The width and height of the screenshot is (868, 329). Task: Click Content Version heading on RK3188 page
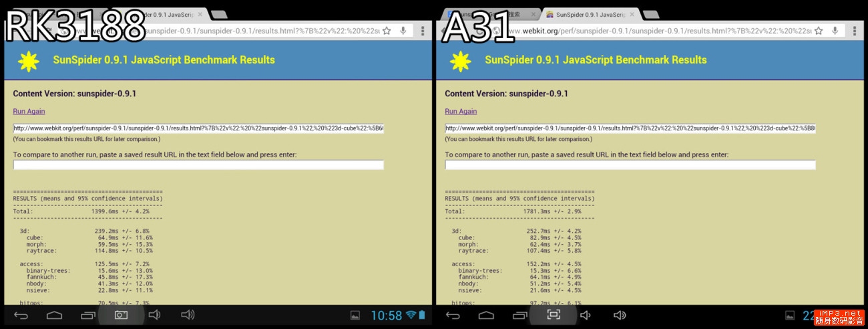pyautogui.click(x=74, y=94)
